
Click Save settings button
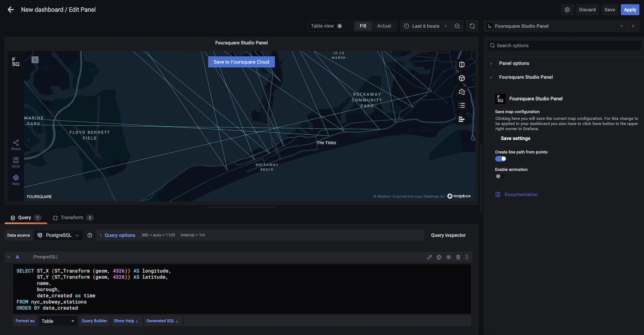(x=515, y=138)
